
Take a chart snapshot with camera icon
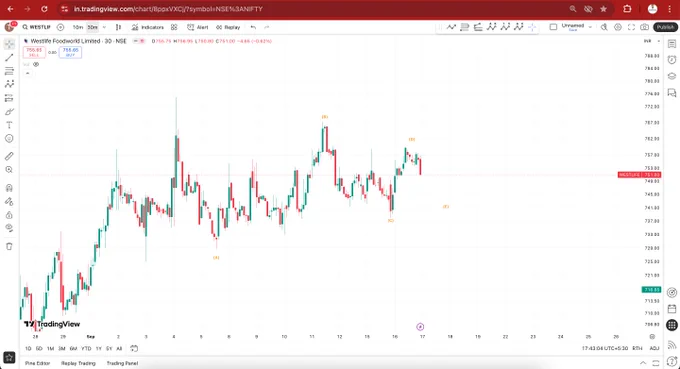(645, 27)
